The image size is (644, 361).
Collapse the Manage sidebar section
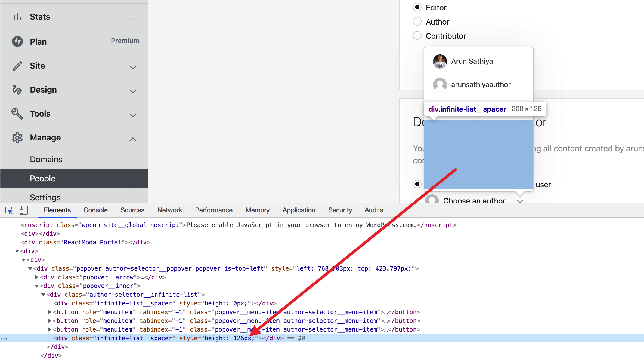coord(132,139)
